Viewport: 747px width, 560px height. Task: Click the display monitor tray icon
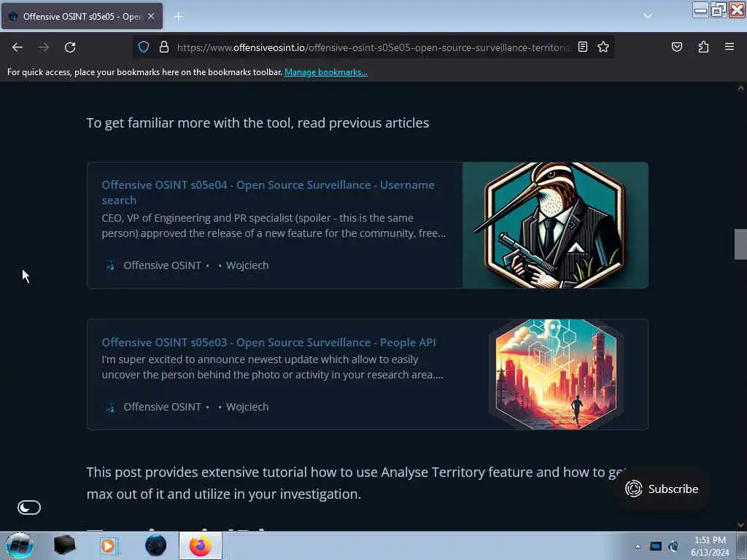(656, 546)
